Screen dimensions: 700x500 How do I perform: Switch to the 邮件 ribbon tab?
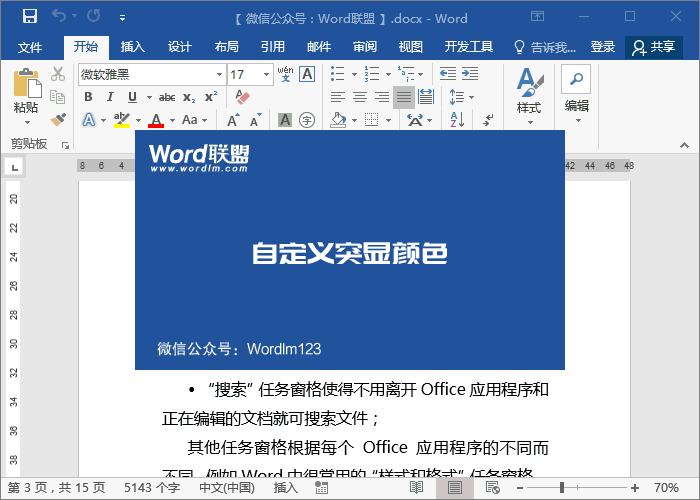[x=319, y=47]
